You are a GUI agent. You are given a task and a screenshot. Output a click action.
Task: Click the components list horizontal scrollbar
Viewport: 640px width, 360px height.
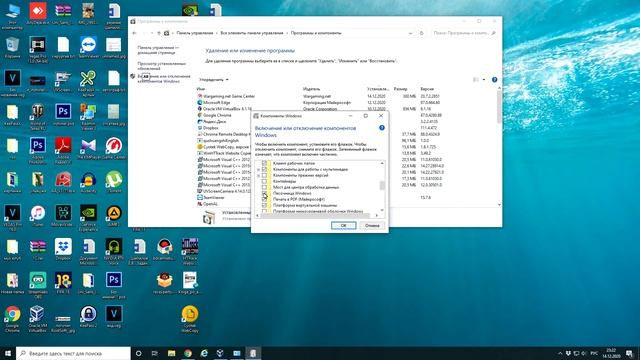[315, 216]
